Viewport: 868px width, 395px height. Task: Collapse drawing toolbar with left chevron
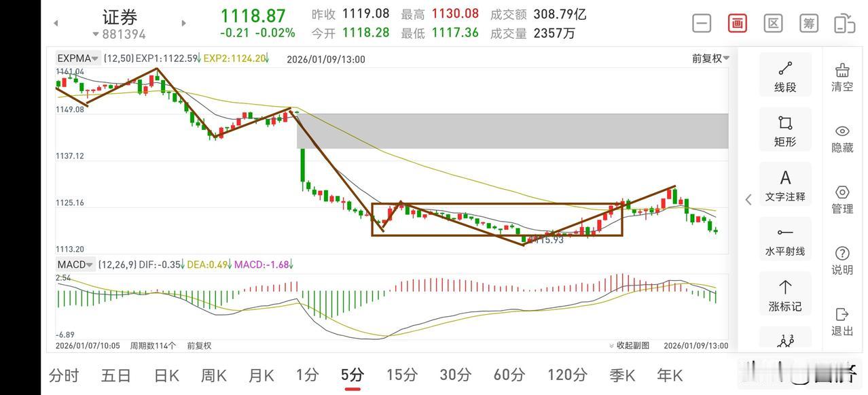coord(748,199)
